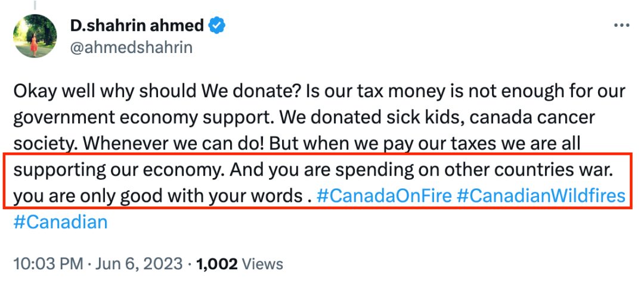The width and height of the screenshot is (644, 283).
Task: Click the bold 1,002 view count number
Action: (217, 264)
